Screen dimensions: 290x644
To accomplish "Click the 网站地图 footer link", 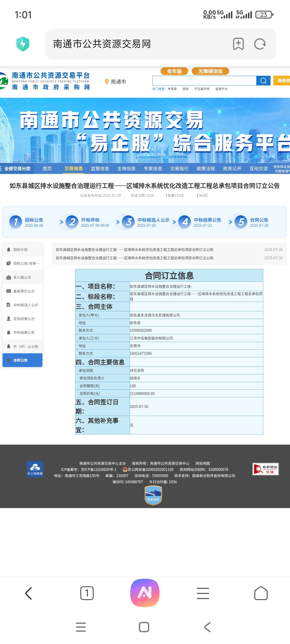I will coord(203,463).
